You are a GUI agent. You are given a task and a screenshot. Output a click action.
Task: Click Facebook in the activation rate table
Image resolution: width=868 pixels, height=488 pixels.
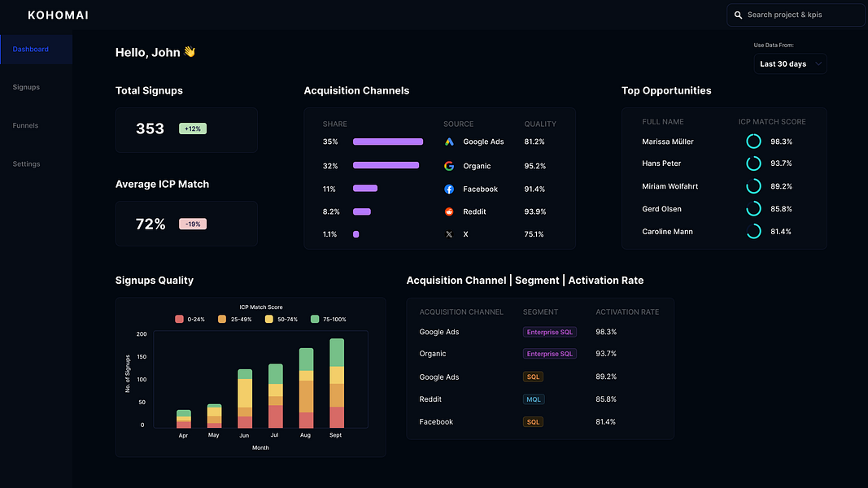click(x=436, y=421)
